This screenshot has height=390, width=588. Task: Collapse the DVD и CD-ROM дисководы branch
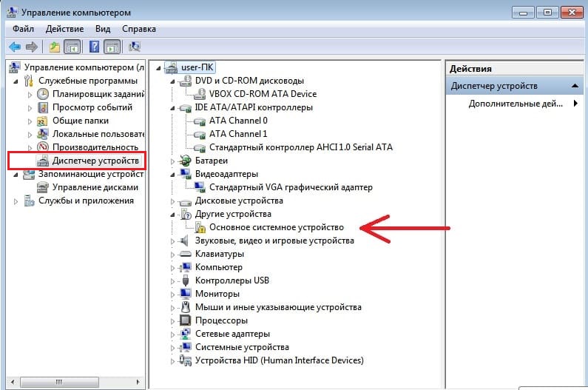[172, 81]
